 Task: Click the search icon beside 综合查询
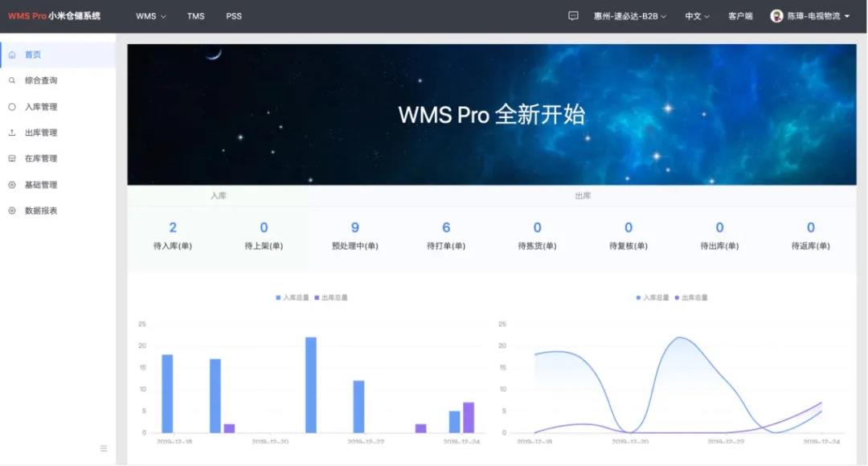12,80
